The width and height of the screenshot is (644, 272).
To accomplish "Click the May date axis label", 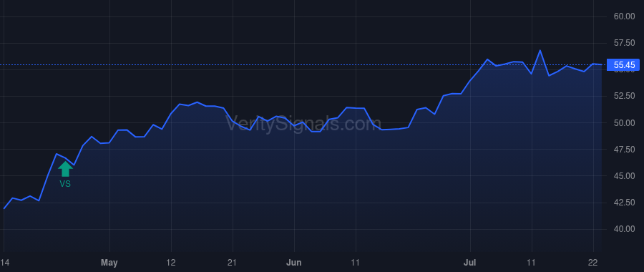I will [x=109, y=263].
